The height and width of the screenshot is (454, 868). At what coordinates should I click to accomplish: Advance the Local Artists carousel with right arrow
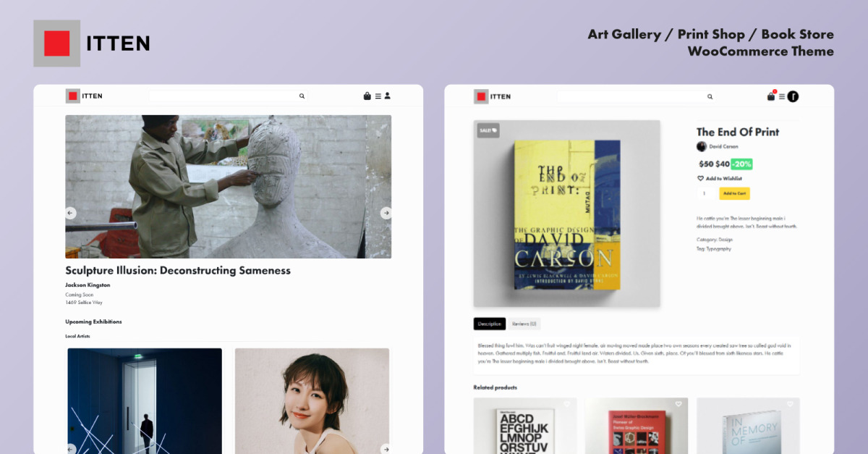(386, 449)
